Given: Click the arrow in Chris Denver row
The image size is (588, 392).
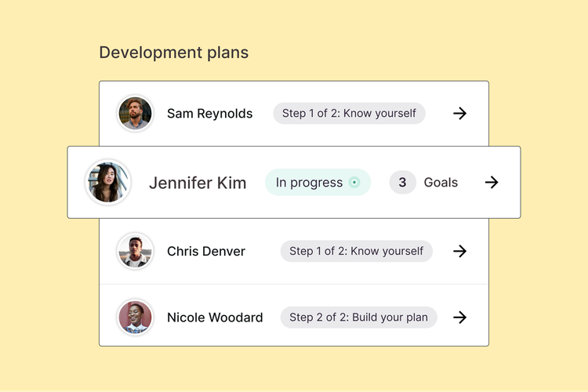Looking at the screenshot, I should point(460,252).
